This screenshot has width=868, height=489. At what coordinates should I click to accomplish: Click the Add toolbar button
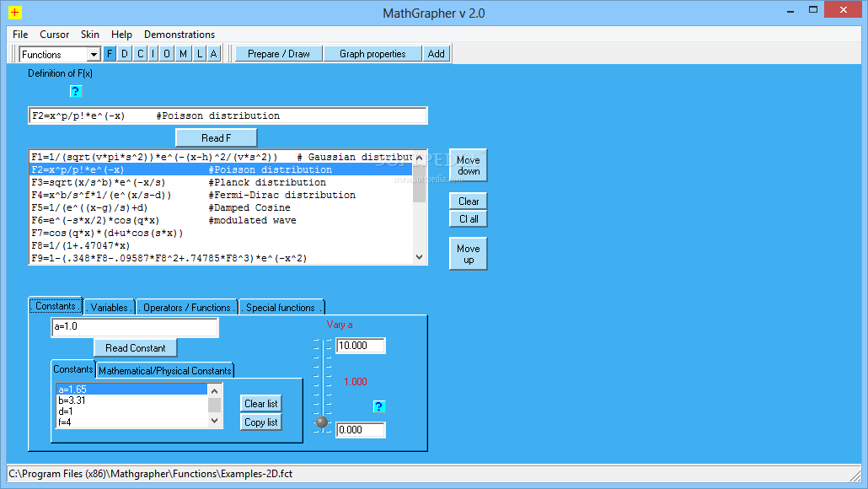coord(437,54)
